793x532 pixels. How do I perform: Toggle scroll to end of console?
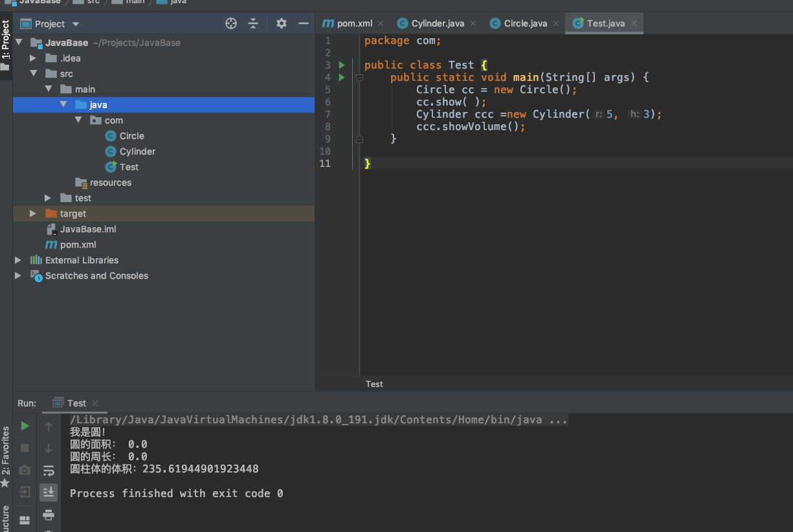click(x=49, y=493)
